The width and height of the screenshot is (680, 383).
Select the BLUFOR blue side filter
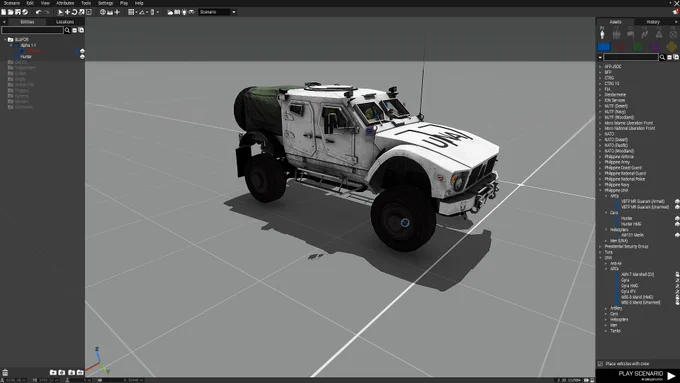click(x=604, y=46)
